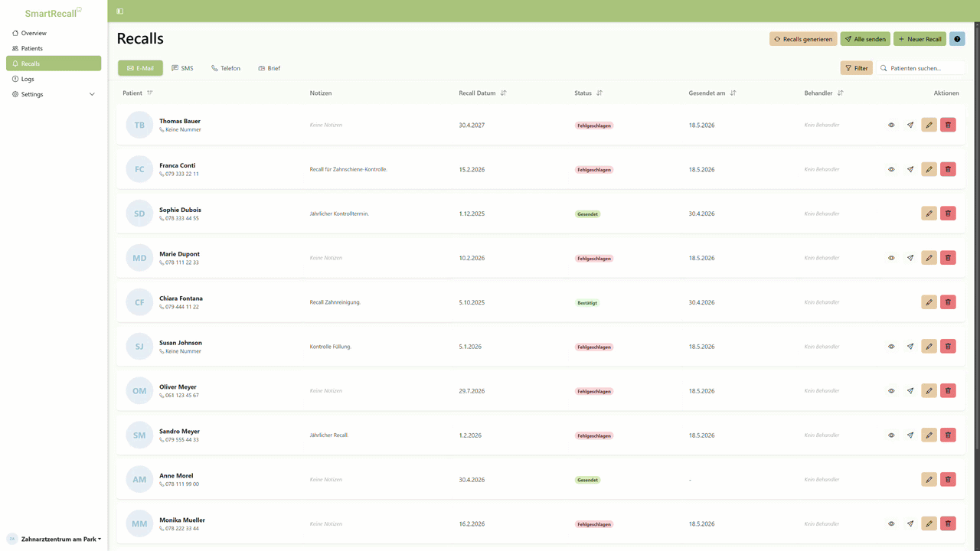The image size is (980, 551).
Task: Sort table by Patient column
Action: click(x=149, y=93)
